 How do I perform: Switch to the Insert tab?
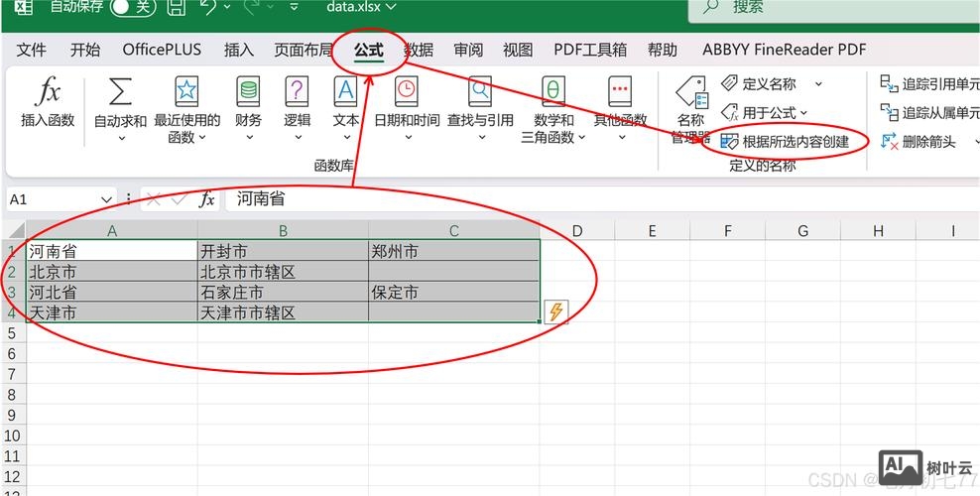[239, 50]
